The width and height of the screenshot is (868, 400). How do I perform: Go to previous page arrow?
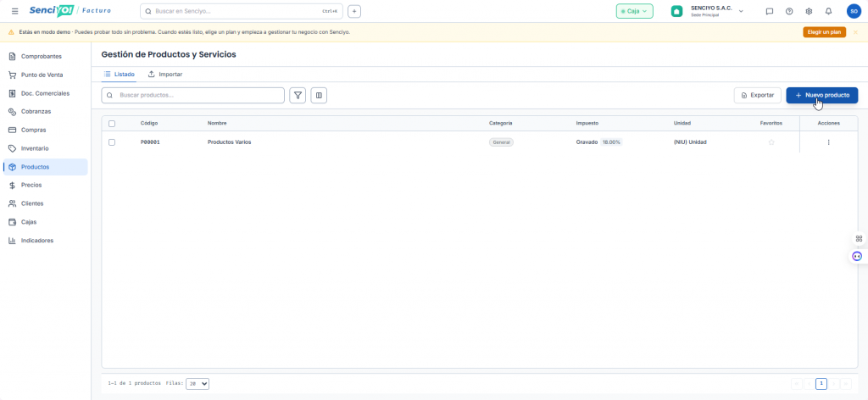pyautogui.click(x=809, y=383)
